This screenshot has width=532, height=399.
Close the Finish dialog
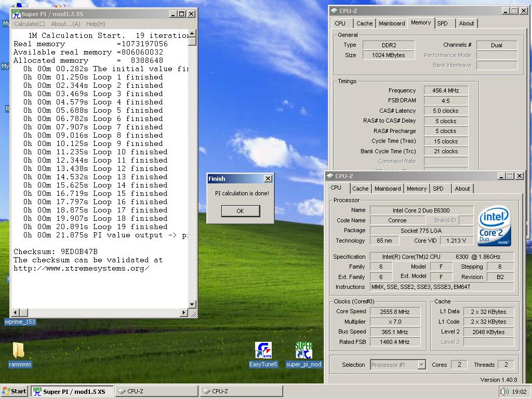268,179
